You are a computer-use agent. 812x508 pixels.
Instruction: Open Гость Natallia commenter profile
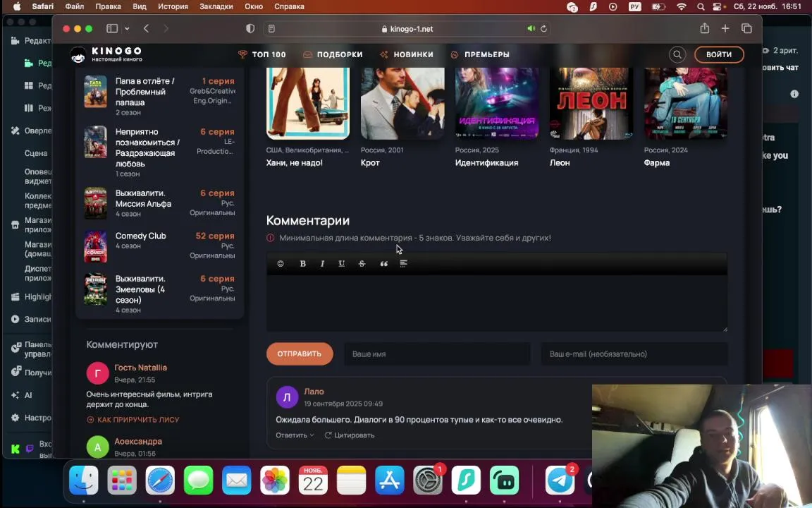pos(141,368)
